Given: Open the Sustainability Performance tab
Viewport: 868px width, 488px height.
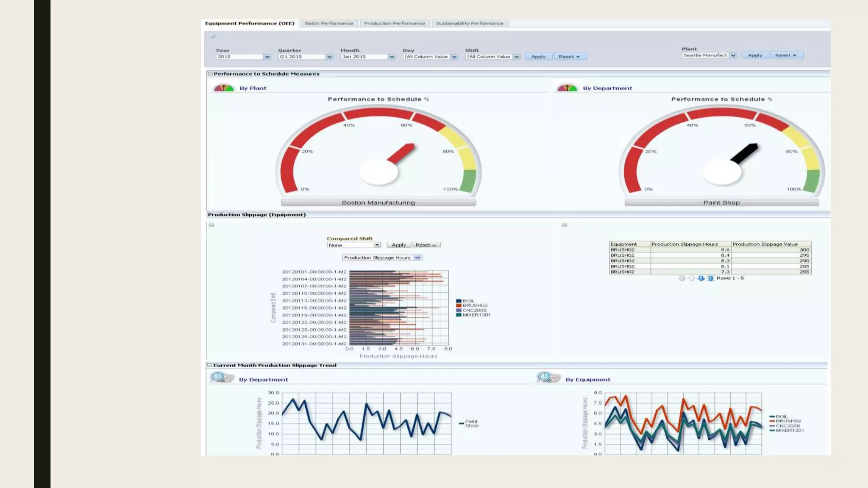Looking at the screenshot, I should [470, 23].
